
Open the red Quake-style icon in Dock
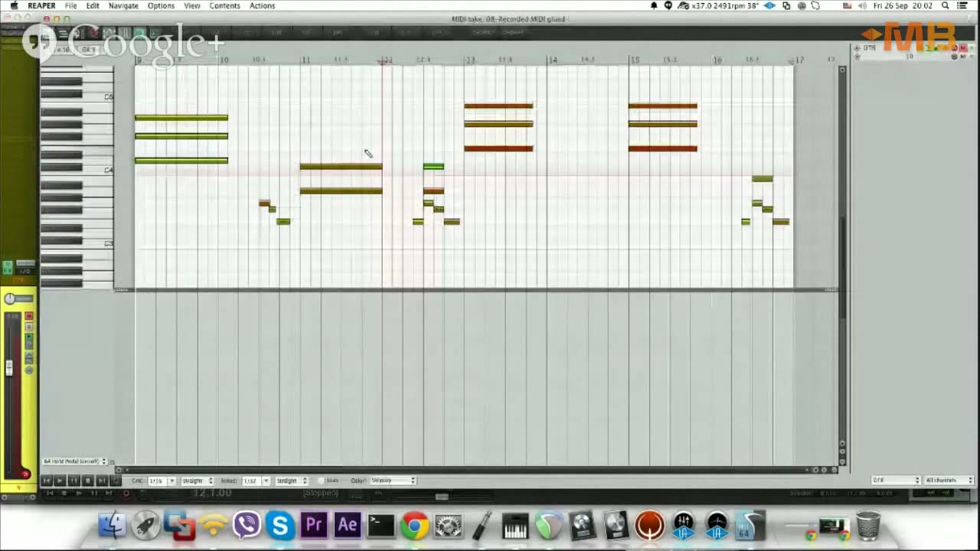(x=650, y=526)
